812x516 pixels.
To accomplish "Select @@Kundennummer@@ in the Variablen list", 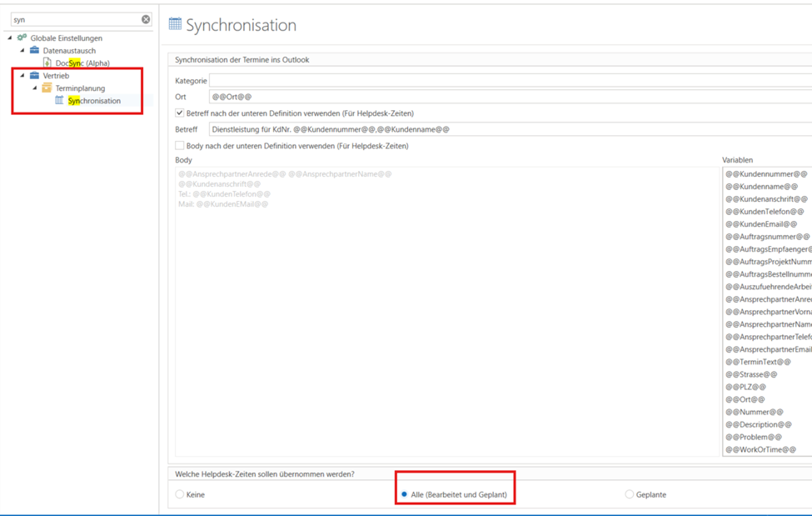I will click(765, 174).
